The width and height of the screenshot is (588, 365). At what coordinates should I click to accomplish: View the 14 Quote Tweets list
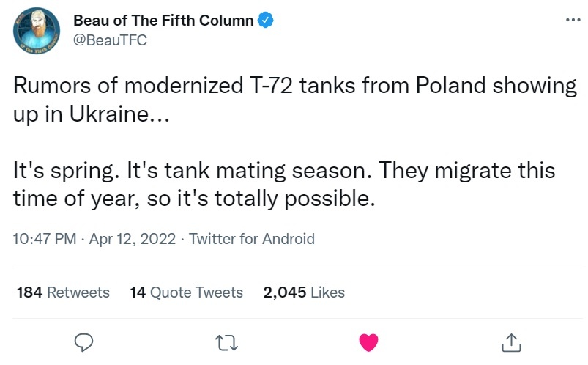click(x=187, y=292)
